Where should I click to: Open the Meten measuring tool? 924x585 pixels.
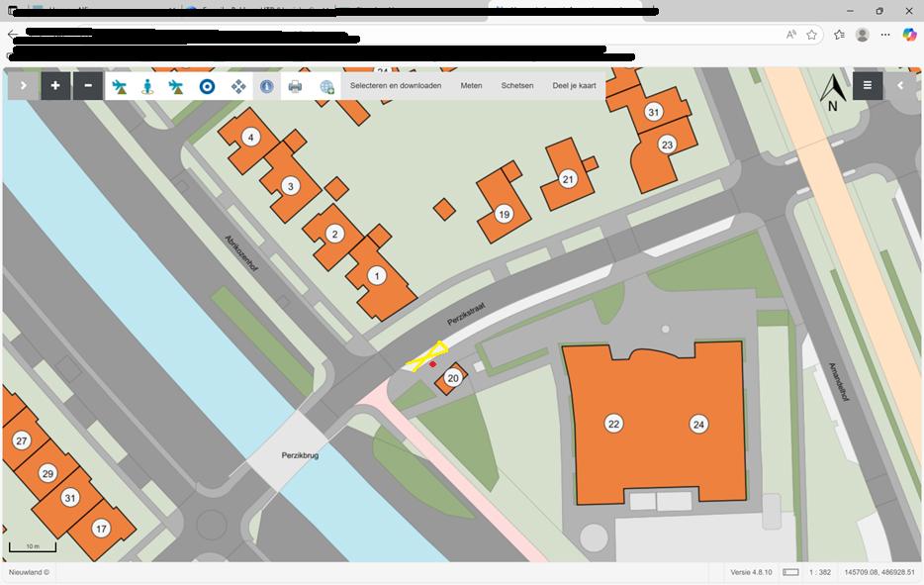(471, 86)
